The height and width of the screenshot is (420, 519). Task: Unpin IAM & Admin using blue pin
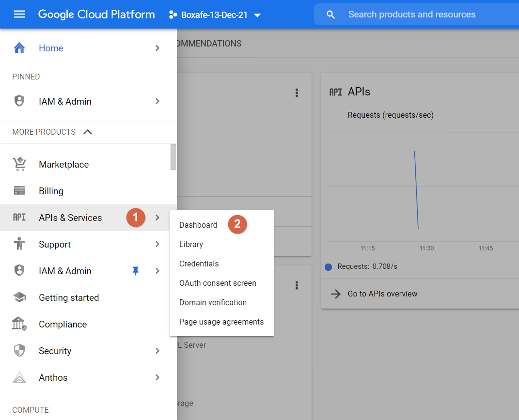click(136, 271)
